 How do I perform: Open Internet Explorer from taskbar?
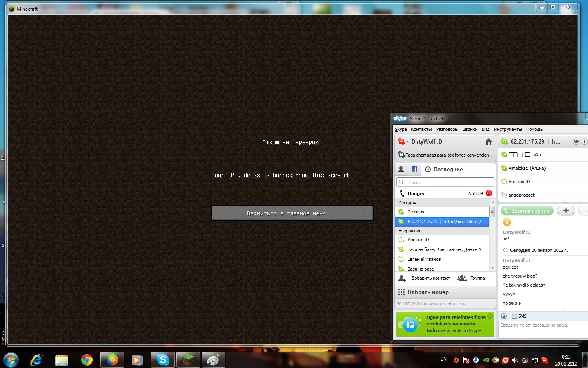[36, 360]
